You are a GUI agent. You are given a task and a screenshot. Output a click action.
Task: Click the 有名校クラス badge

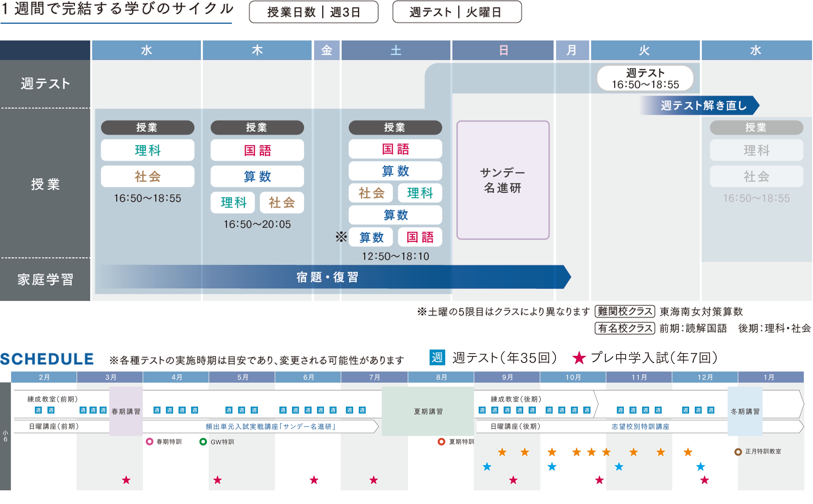[x=625, y=328]
